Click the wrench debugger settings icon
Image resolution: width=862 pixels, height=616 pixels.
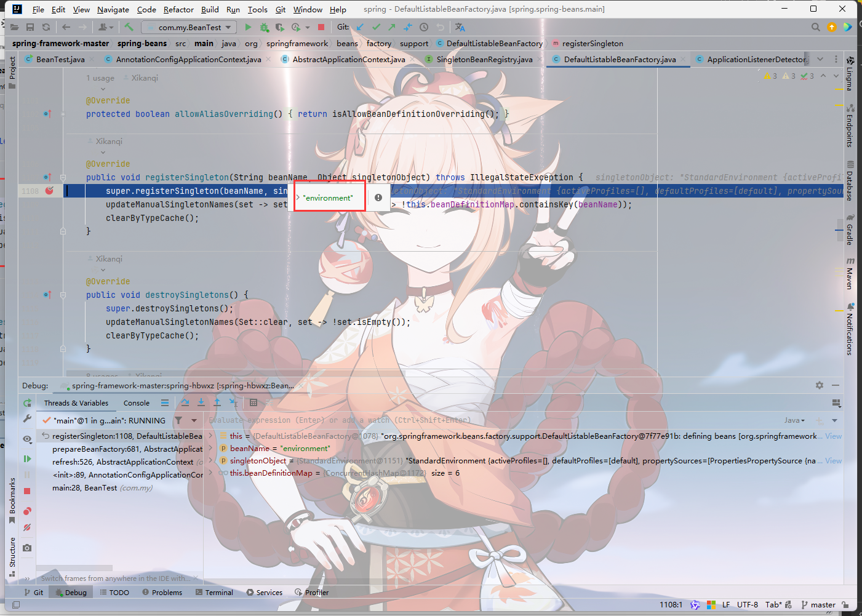(x=27, y=418)
